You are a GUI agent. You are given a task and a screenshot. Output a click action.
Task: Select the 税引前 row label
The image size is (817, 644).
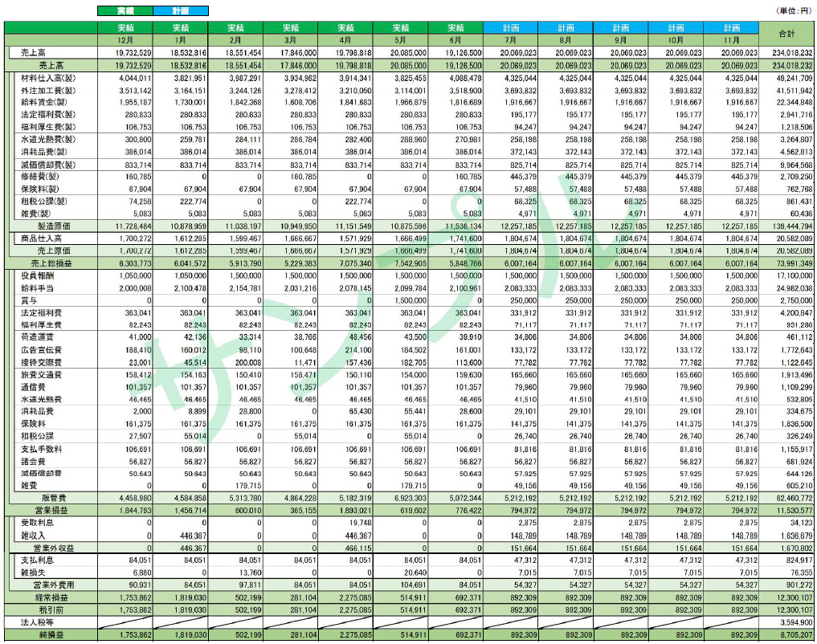51,609
